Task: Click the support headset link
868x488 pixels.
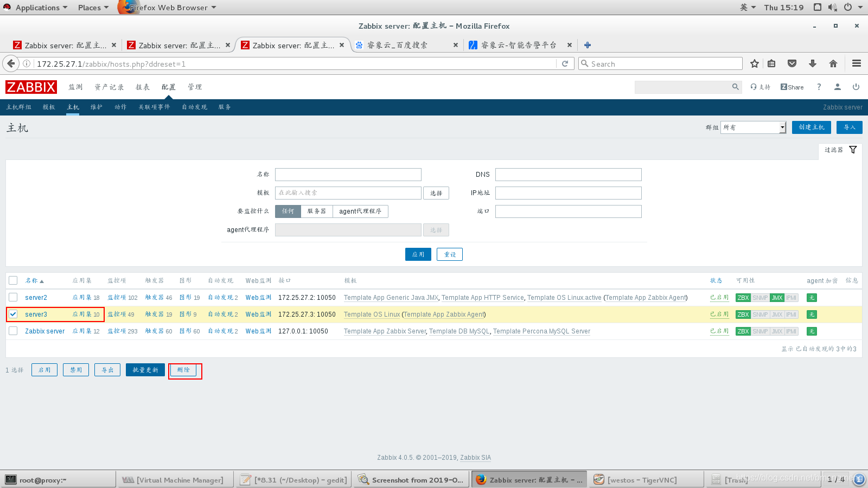Action: 761,87
